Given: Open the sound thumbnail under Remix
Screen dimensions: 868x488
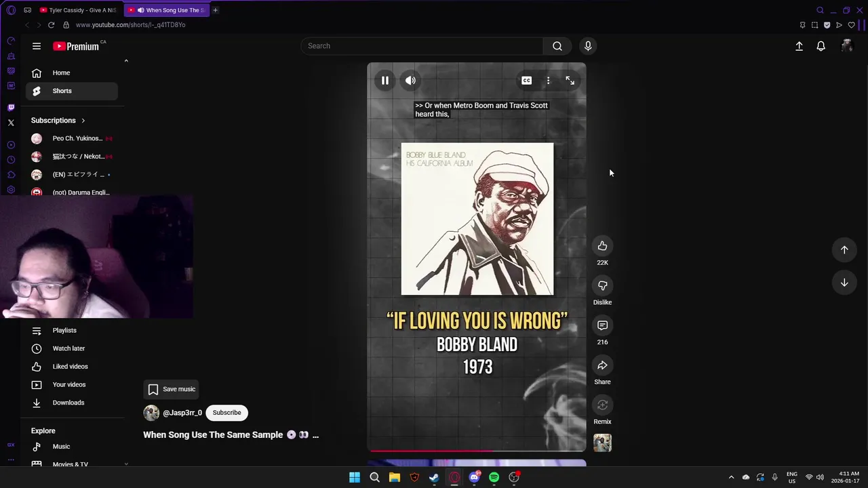Looking at the screenshot, I should coord(602,443).
